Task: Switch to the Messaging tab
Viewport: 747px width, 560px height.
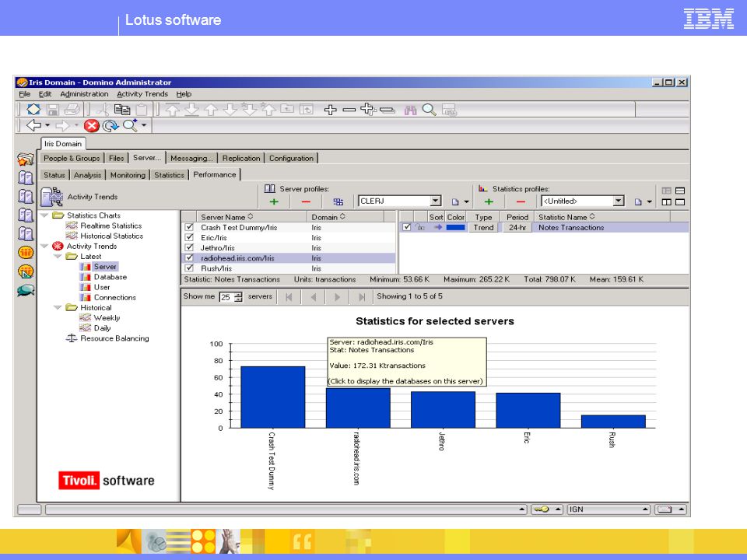Action: tap(191, 158)
